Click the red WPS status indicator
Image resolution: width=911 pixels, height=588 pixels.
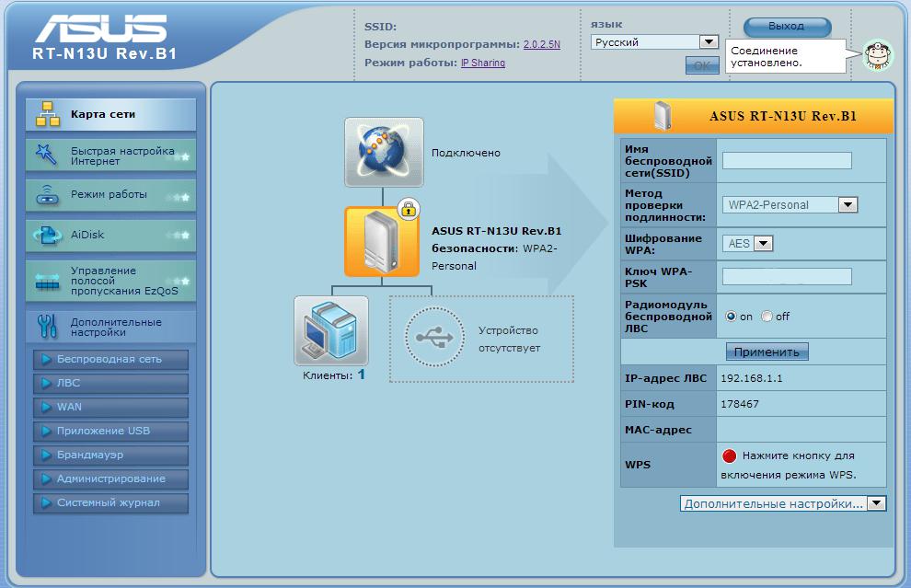730,455
